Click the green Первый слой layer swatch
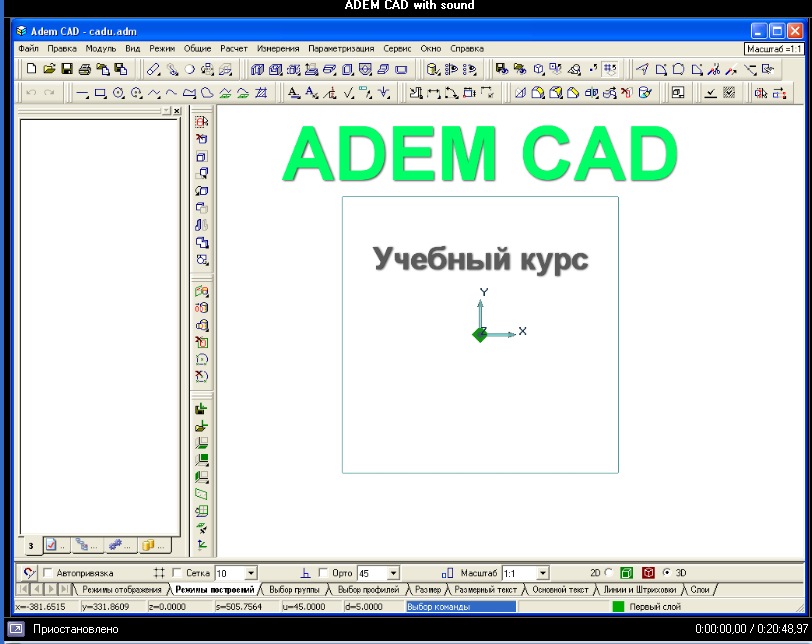The height and width of the screenshot is (644, 812). (x=618, y=607)
